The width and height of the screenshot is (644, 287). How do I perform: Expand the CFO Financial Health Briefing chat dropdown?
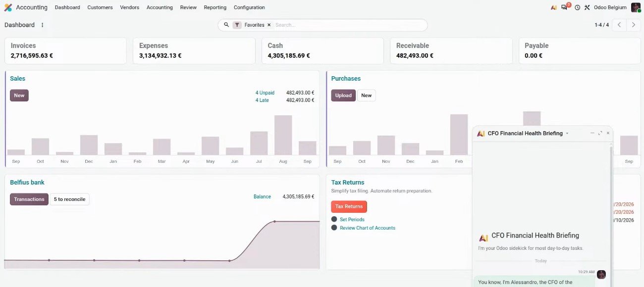coord(567,134)
